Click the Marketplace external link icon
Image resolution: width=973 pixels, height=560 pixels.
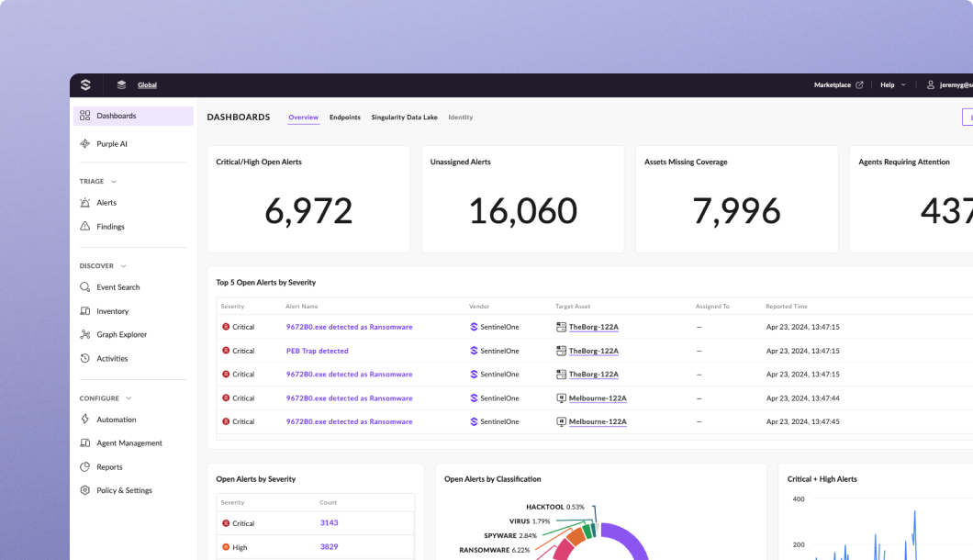point(859,85)
